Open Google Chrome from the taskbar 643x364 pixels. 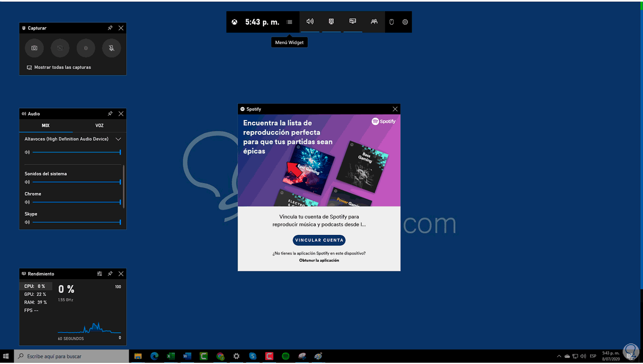coord(220,356)
